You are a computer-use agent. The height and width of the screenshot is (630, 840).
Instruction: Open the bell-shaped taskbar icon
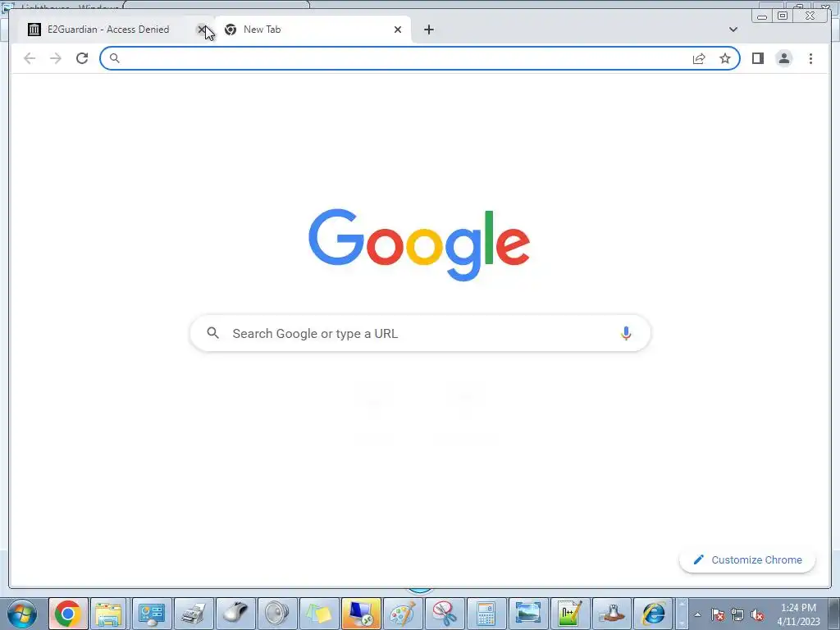tap(612, 614)
